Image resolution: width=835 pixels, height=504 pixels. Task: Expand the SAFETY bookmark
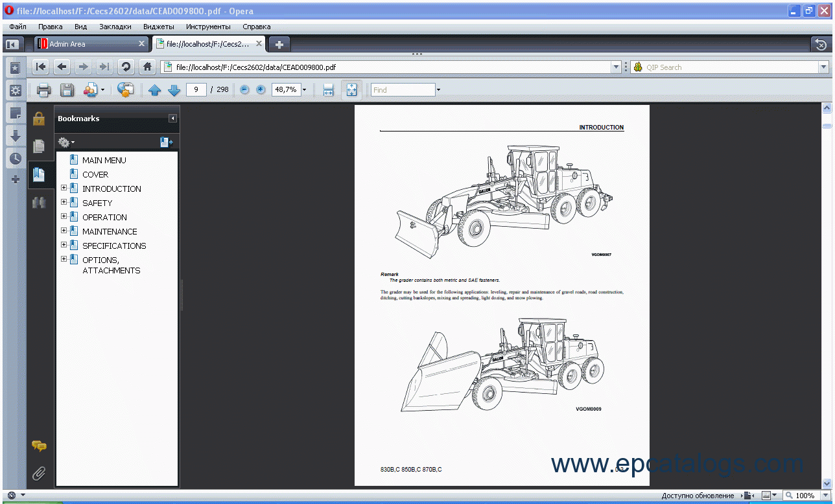coord(64,203)
